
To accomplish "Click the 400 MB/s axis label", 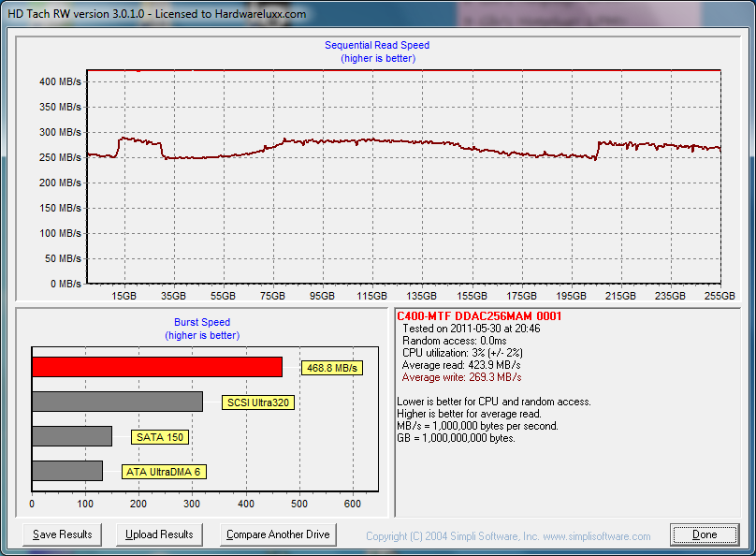I will point(60,81).
